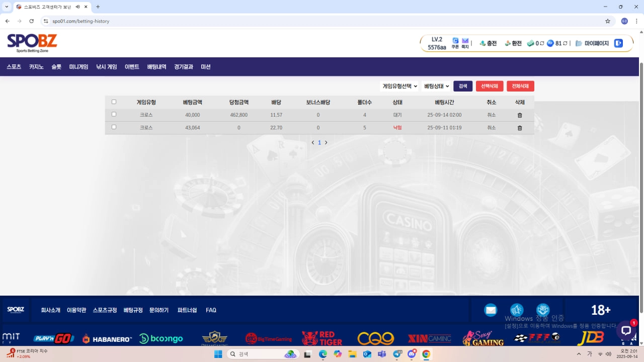Select 경기결과 in the navigation bar
This screenshot has width=644, height=362.
click(x=184, y=67)
